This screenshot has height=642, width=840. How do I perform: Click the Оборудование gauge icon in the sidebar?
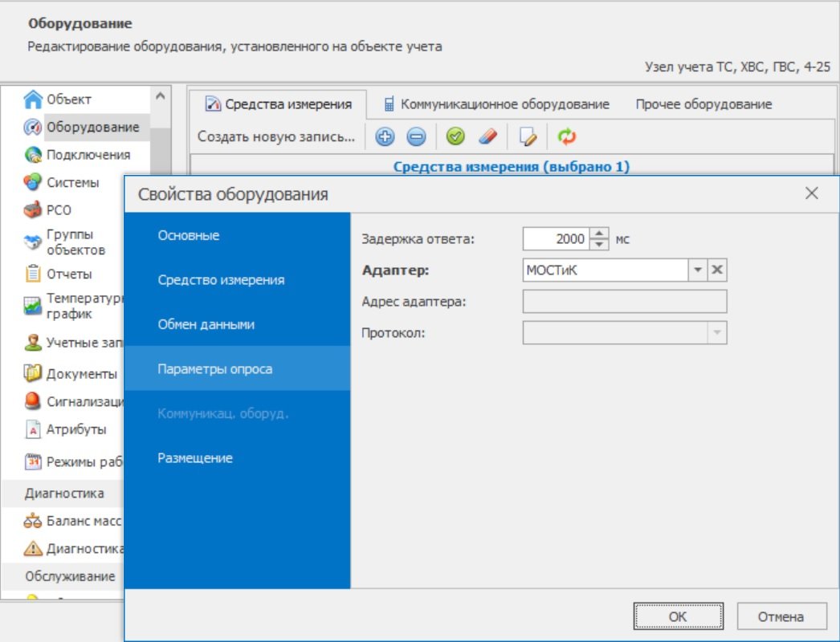point(33,127)
